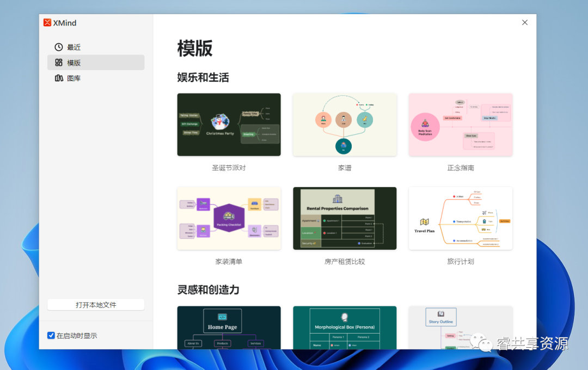Click the 旅行计划 template label
This screenshot has height=370, width=588.
(x=461, y=261)
